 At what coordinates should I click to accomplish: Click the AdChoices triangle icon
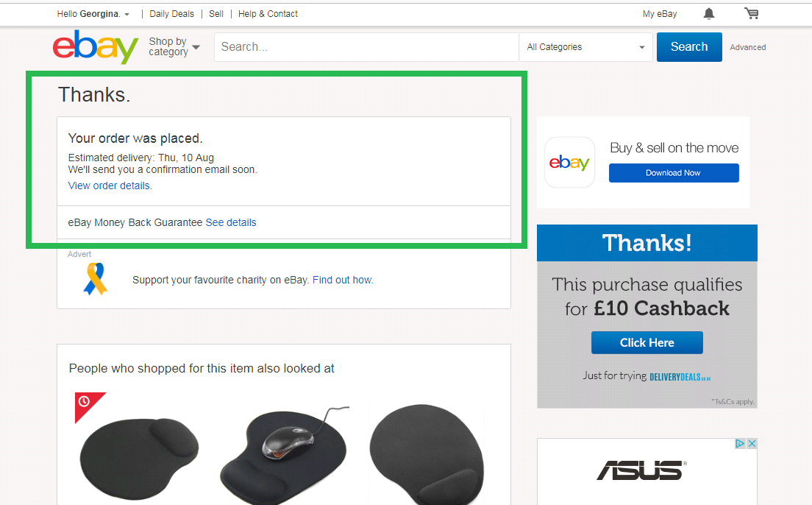click(741, 444)
